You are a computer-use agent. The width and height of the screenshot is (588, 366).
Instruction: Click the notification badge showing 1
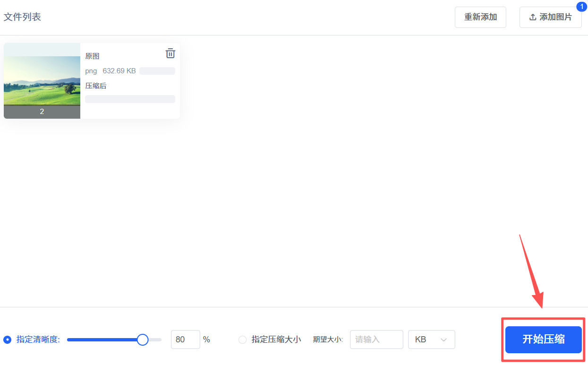[x=582, y=6]
